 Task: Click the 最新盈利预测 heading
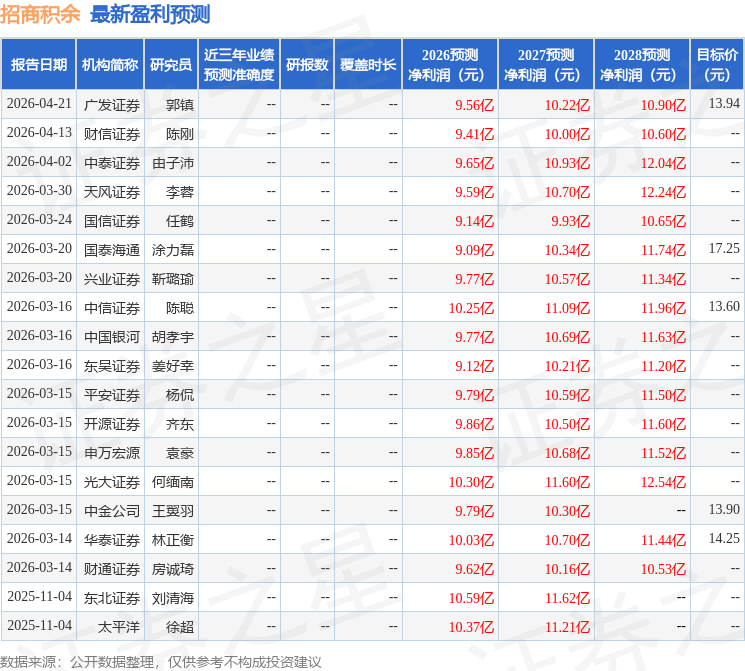[x=150, y=14]
